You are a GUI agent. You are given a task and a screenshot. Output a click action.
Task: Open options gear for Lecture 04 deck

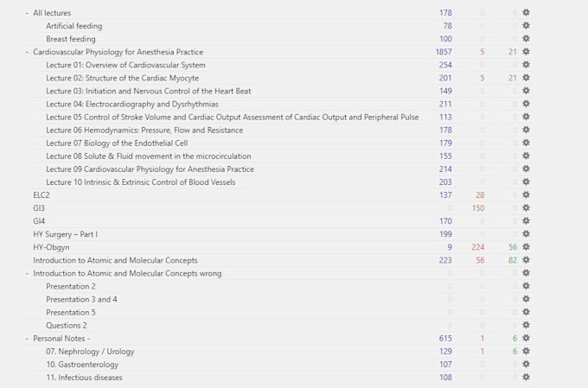(x=526, y=104)
